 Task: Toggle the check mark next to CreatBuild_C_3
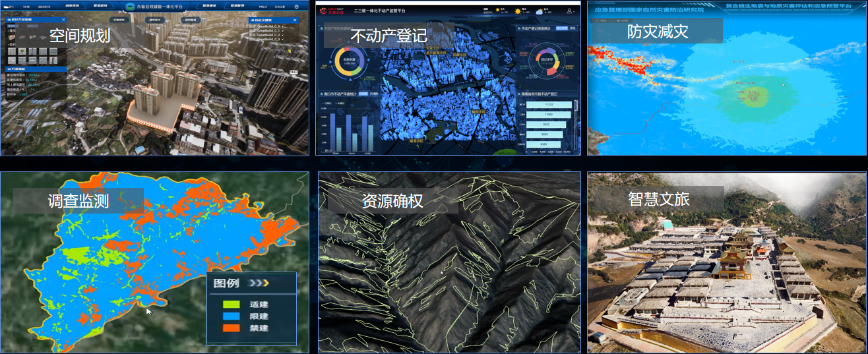click(282, 39)
